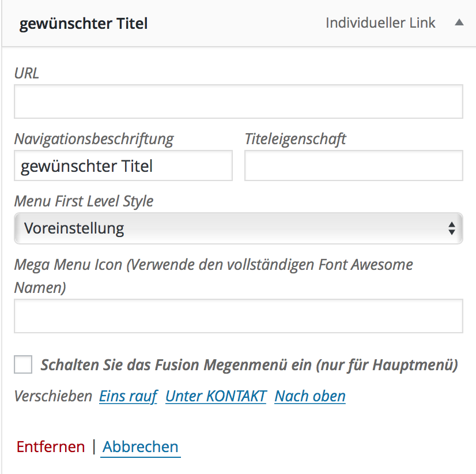
Task: Click the Navigationsbeschriftung text field
Action: [x=123, y=165]
